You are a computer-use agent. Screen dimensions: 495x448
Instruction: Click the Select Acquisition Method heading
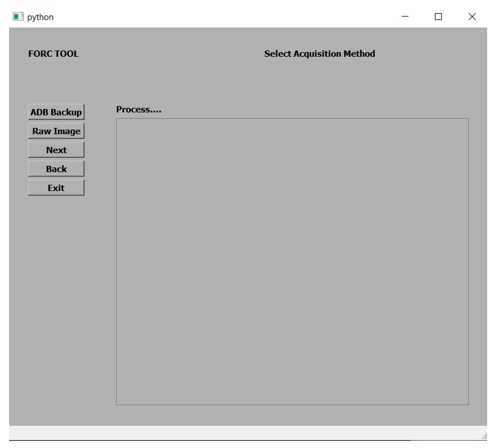[319, 54]
